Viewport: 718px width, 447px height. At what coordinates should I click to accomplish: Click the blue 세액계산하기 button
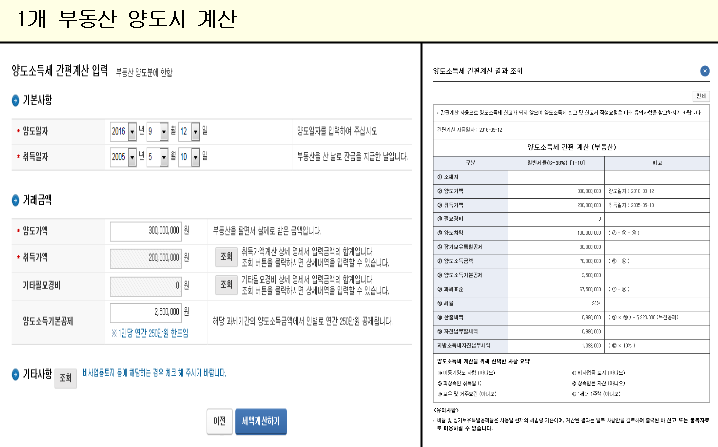pyautogui.click(x=261, y=421)
